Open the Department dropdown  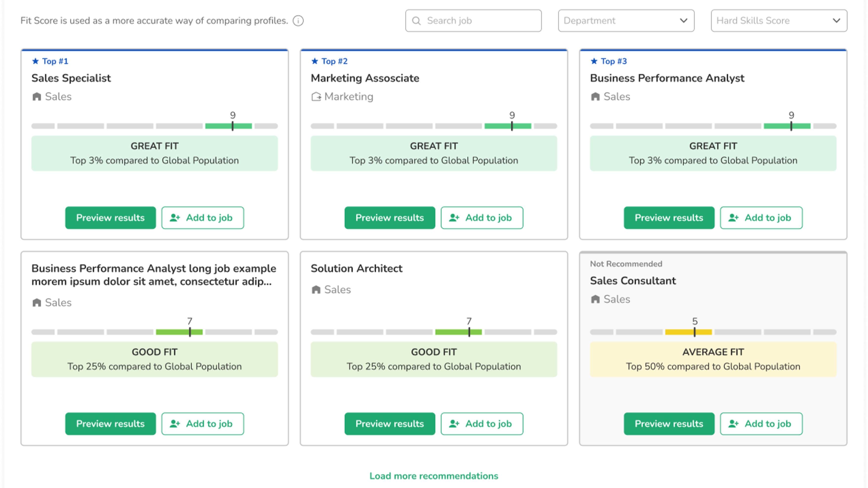[x=626, y=21]
